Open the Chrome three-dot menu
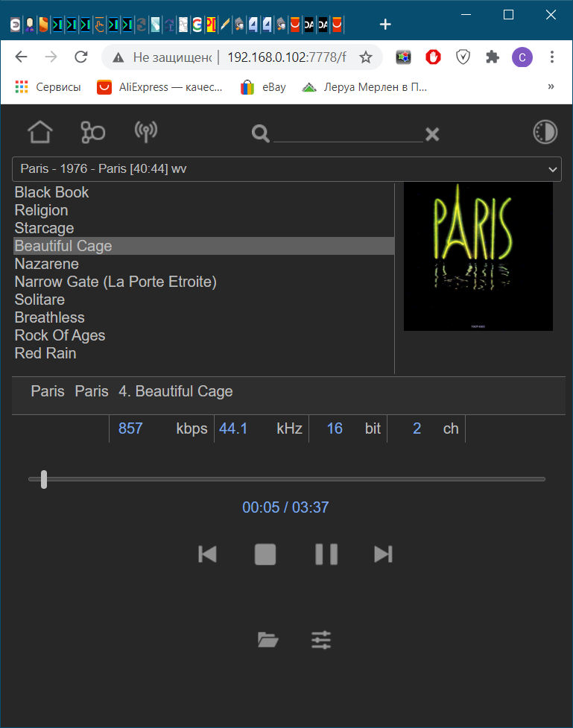Image resolution: width=573 pixels, height=728 pixels. (551, 57)
